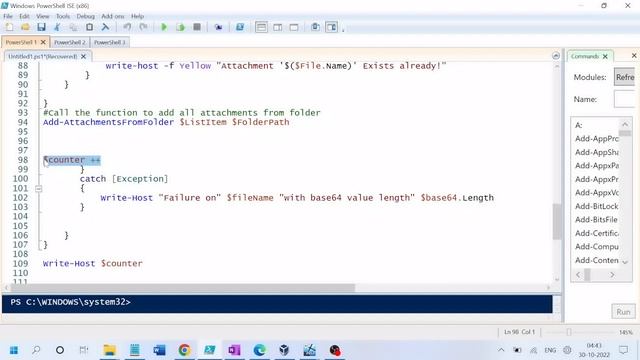Click the Write-Host $counter line
Screen dimensions: 640x360
(93, 264)
